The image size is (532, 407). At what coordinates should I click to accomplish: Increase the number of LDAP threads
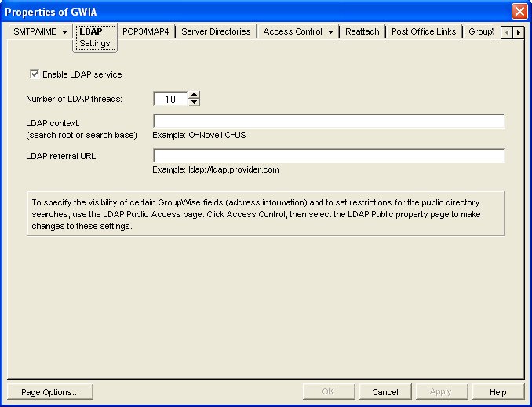[194, 95]
